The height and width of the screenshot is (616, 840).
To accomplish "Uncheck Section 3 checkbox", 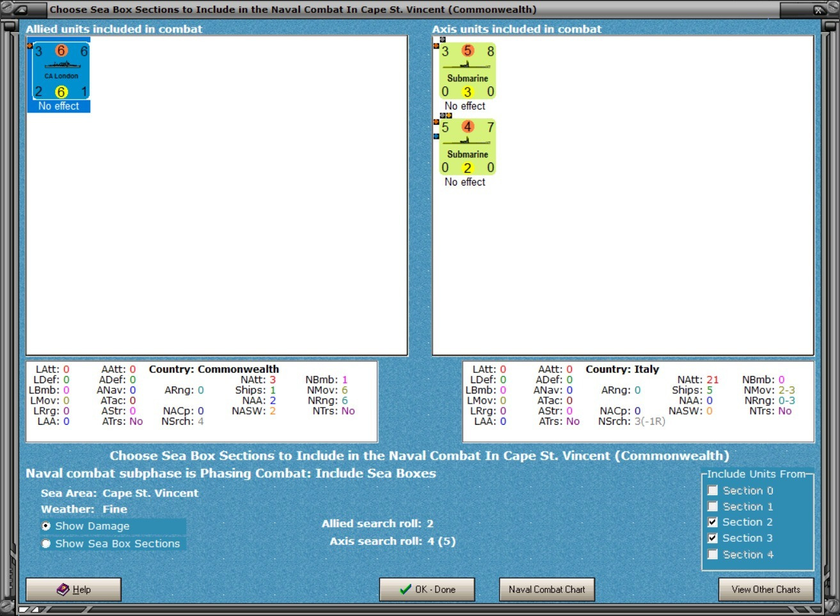I will point(713,538).
